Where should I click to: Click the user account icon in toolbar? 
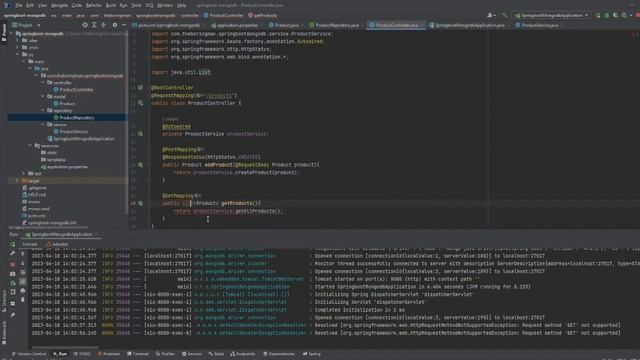(491, 16)
